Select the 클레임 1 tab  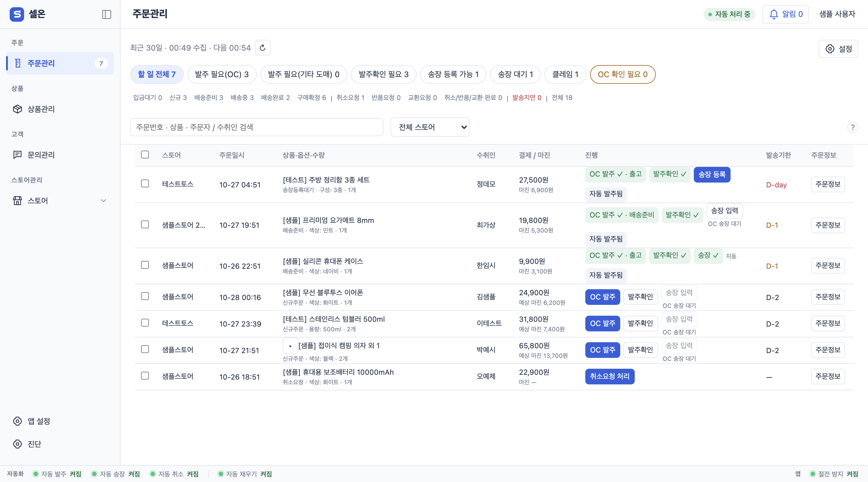tap(565, 74)
